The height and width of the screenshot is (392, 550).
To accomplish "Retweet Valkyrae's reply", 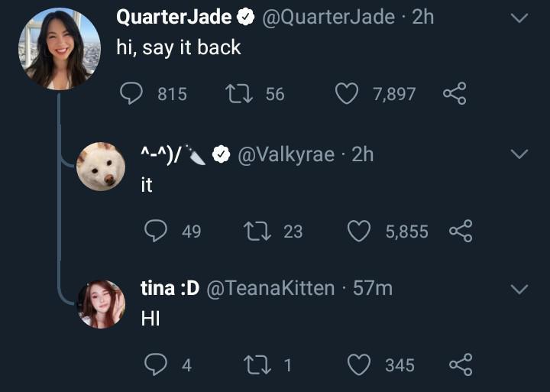I will [254, 231].
